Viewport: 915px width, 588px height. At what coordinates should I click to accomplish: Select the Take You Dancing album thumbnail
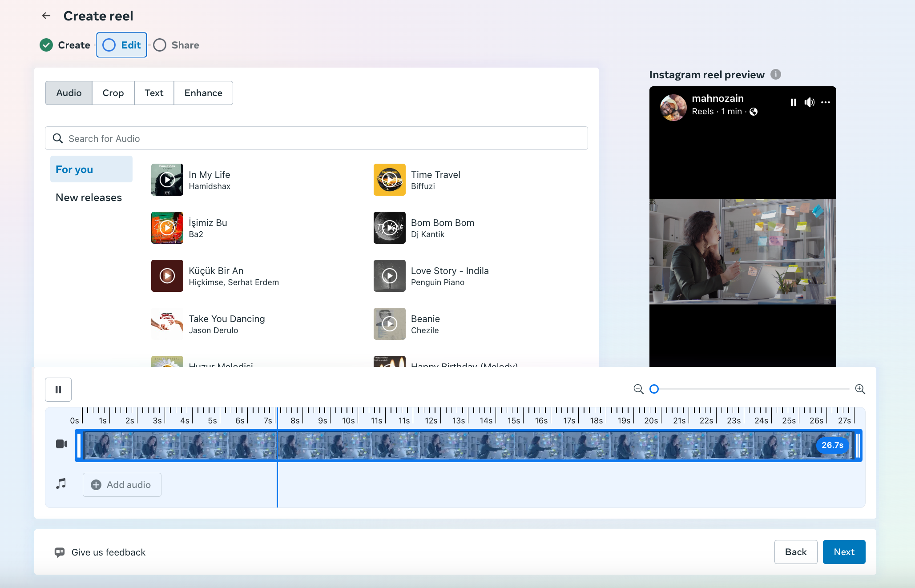coord(167,324)
